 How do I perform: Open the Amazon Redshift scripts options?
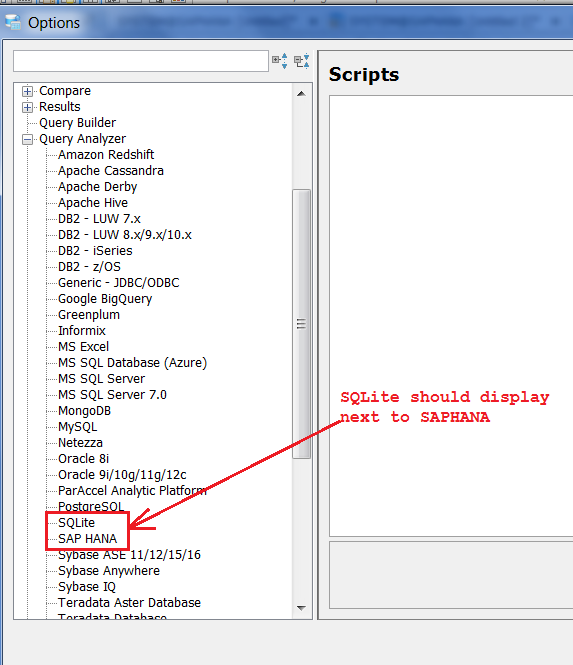(x=106, y=155)
